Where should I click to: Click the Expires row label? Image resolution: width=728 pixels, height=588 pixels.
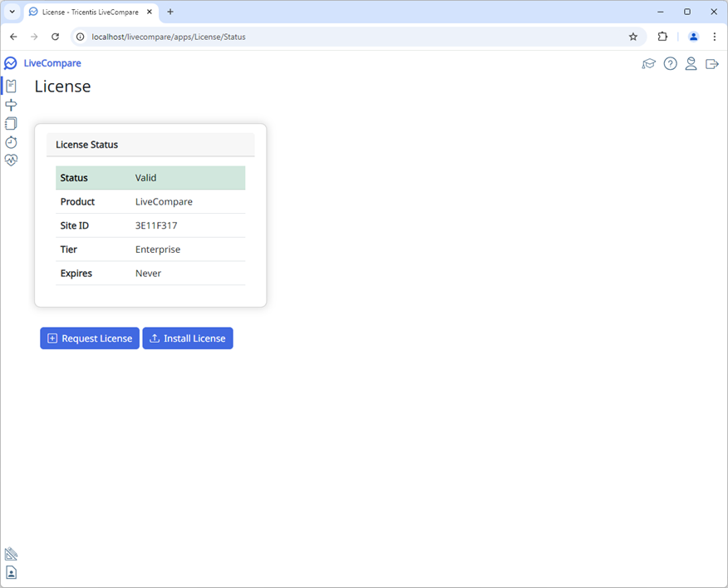click(76, 274)
